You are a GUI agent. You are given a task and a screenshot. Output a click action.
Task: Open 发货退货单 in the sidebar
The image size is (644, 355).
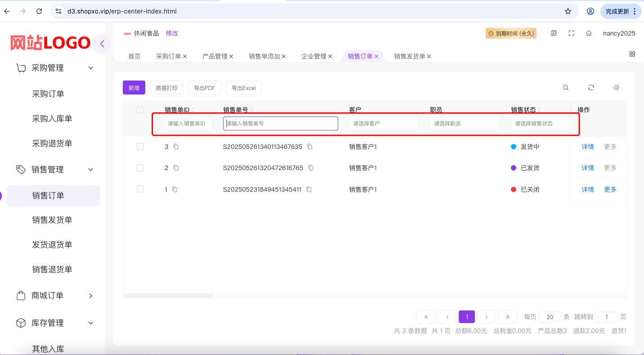52,245
